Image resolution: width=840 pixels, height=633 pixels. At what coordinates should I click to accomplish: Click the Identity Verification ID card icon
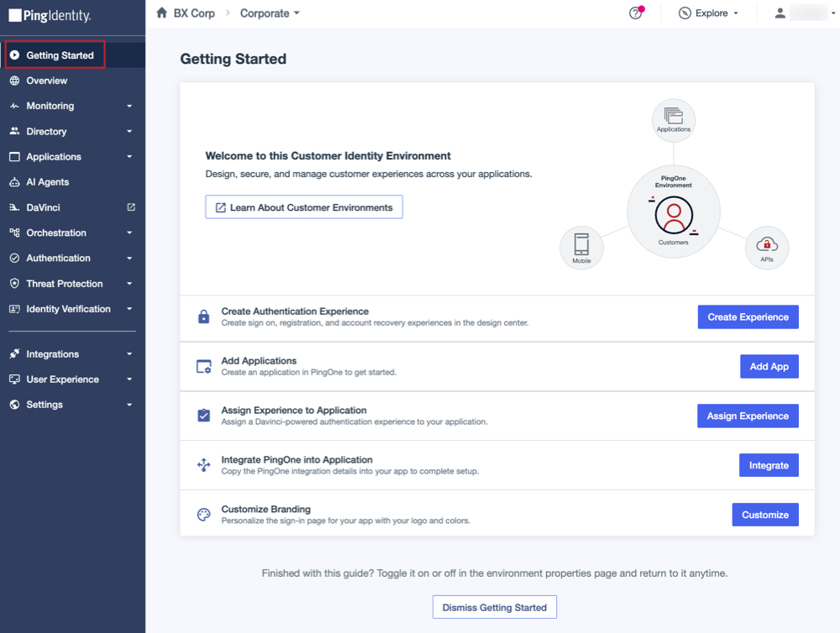coord(14,309)
